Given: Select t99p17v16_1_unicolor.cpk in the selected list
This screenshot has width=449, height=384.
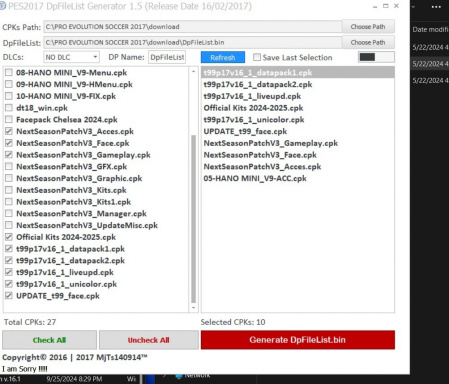Looking at the screenshot, I should (x=298, y=119).
